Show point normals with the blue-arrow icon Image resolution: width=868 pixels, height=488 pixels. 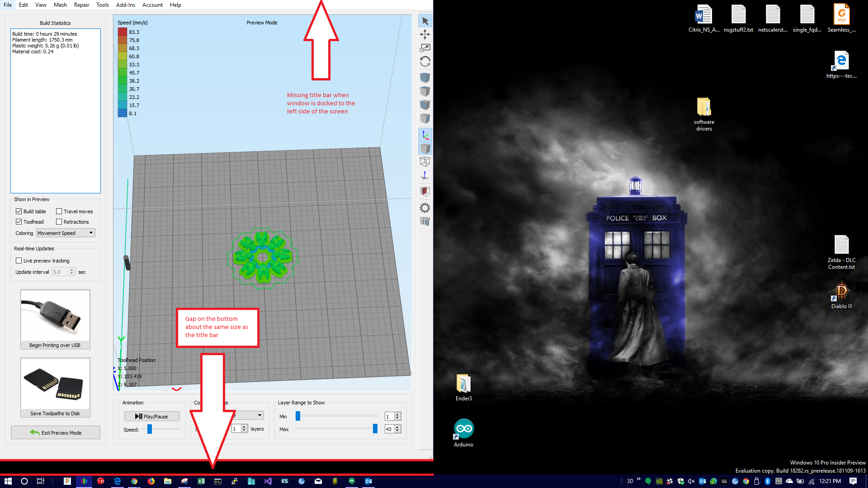coord(425,175)
